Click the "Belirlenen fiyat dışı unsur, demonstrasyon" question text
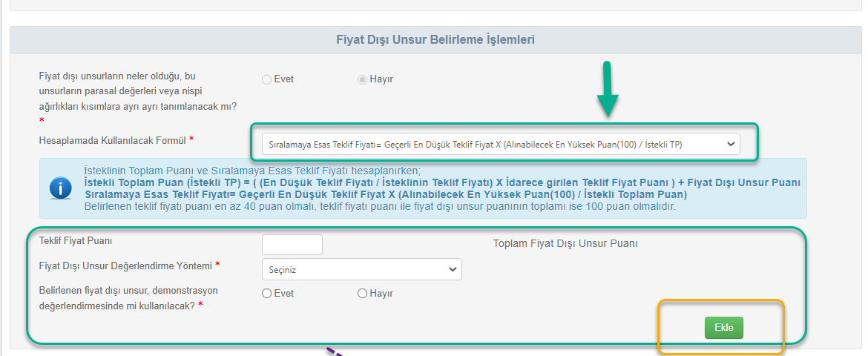 click(x=128, y=290)
